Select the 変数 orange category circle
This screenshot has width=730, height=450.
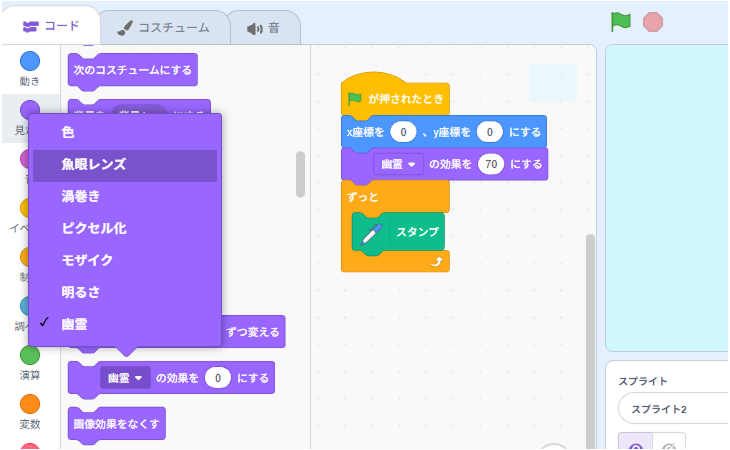click(30, 404)
